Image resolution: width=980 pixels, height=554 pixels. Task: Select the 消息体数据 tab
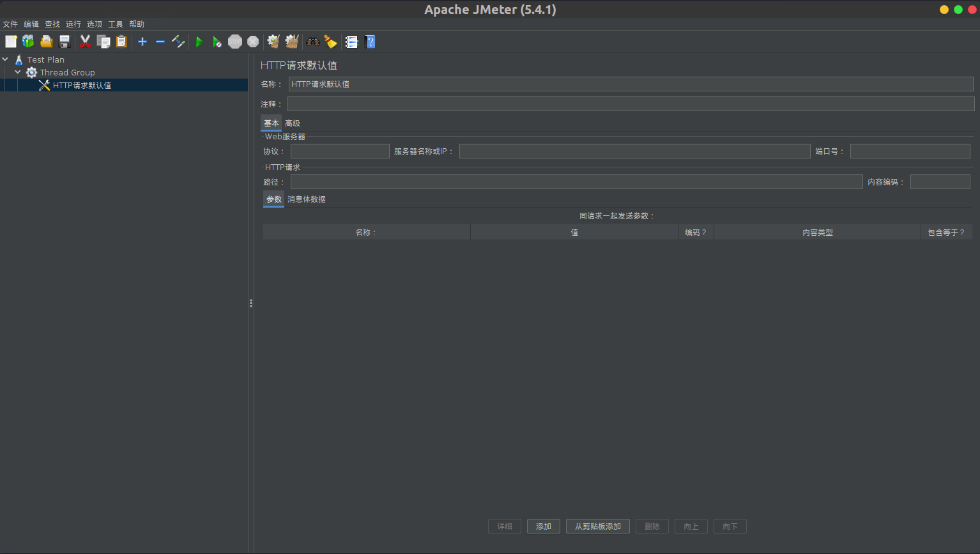tap(307, 199)
